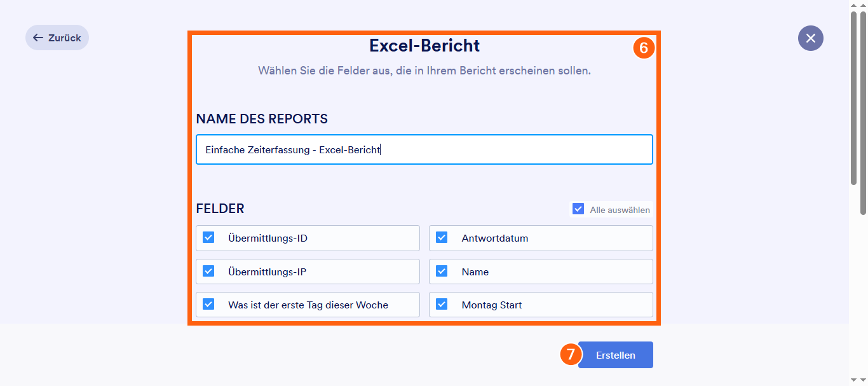Close the Excel-Bericht dialog with X
Image resolution: width=868 pixels, height=386 pixels.
coord(811,38)
